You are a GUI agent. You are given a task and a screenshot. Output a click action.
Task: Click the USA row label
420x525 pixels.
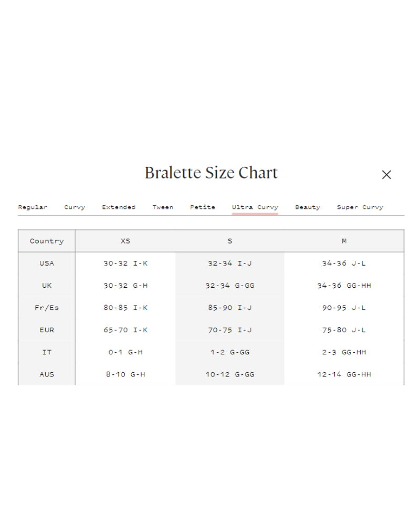tap(47, 264)
